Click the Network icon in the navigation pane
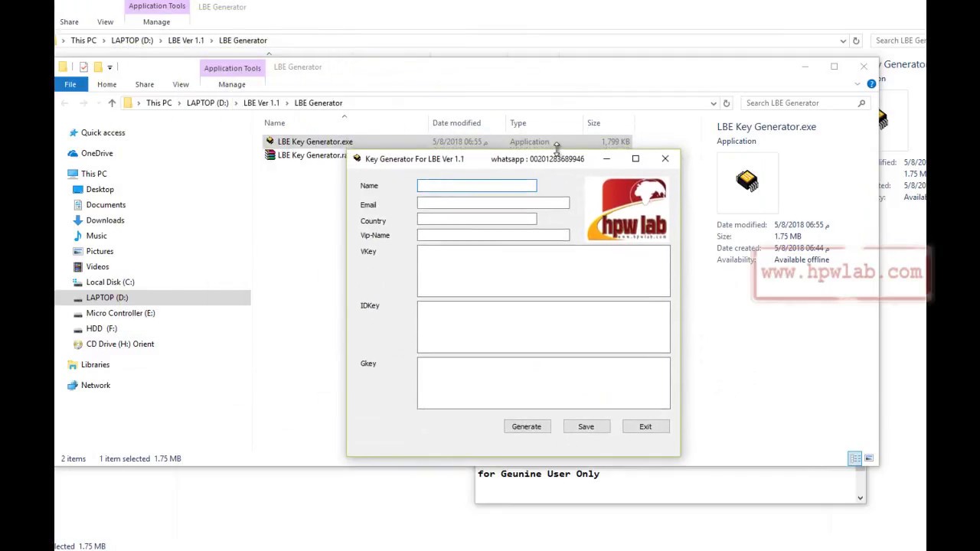 72,385
